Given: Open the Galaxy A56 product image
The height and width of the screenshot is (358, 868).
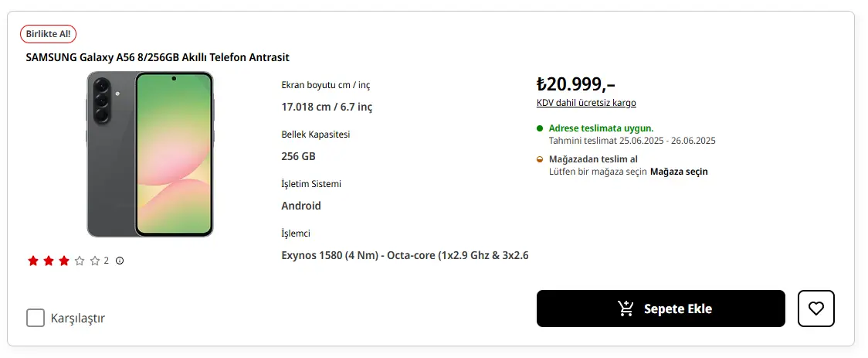Looking at the screenshot, I should coord(150,154).
